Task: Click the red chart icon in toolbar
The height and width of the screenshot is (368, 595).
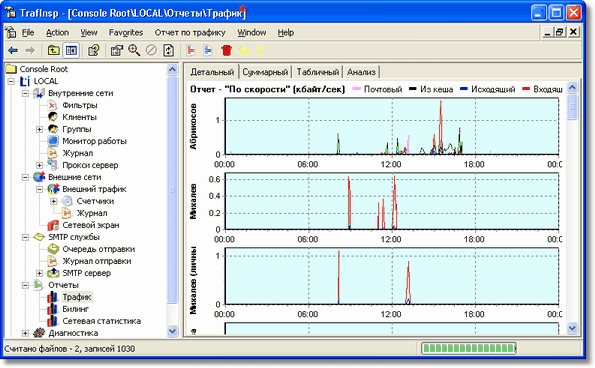Action: point(191,50)
